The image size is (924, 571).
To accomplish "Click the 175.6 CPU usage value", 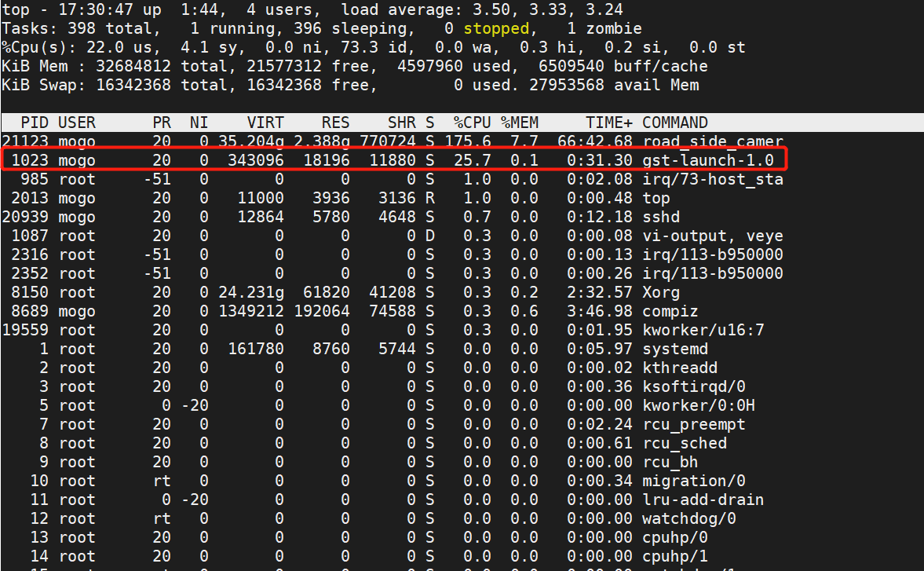I will tap(472, 141).
